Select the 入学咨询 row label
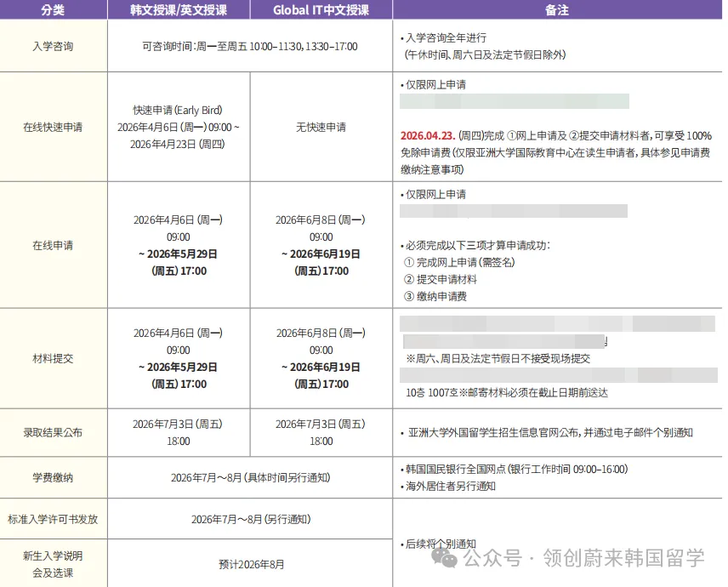The height and width of the screenshot is (587, 728). pyautogui.click(x=53, y=46)
